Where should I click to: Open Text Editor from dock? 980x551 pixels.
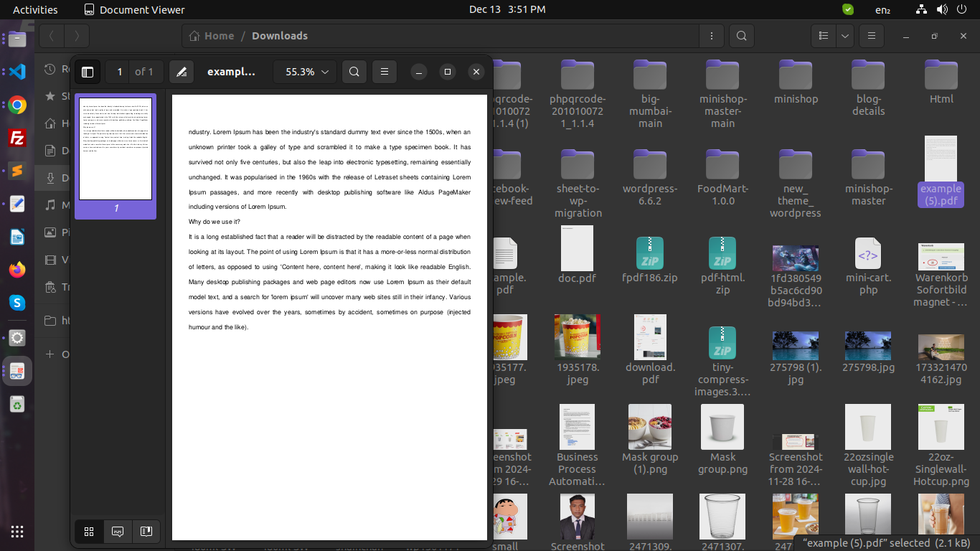17,204
